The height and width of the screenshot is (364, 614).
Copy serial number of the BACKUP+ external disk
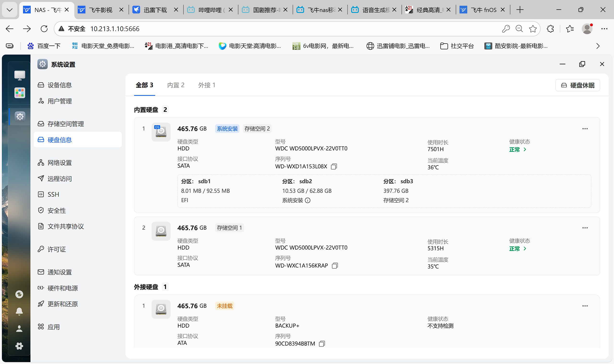point(322,343)
